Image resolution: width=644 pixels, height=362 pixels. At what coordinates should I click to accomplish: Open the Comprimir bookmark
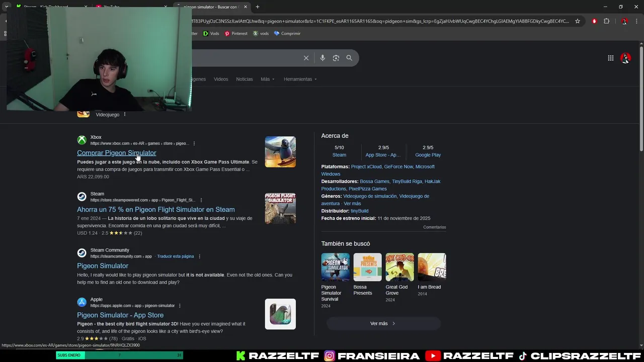pos(287,34)
